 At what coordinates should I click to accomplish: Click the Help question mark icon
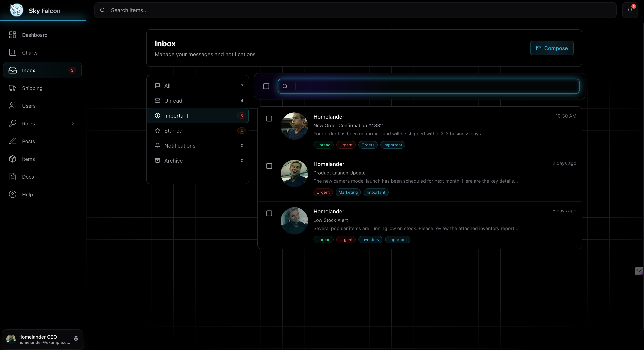pyautogui.click(x=12, y=194)
